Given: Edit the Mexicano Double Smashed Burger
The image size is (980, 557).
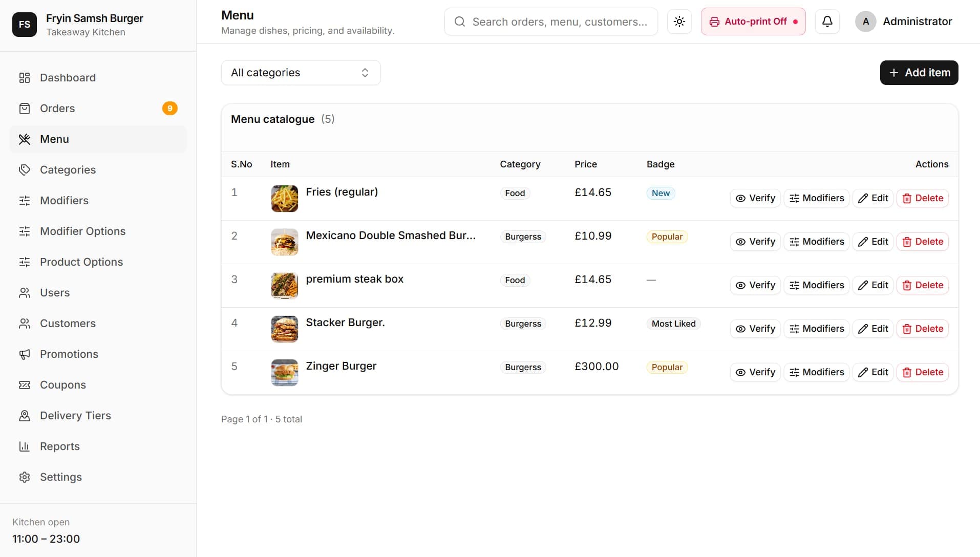Looking at the screenshot, I should (873, 242).
